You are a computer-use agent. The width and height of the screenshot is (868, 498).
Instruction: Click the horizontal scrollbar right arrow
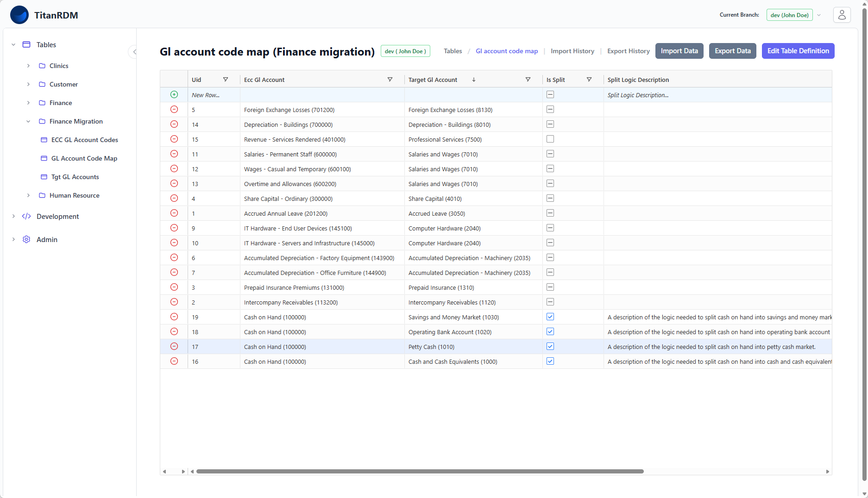coord(827,471)
